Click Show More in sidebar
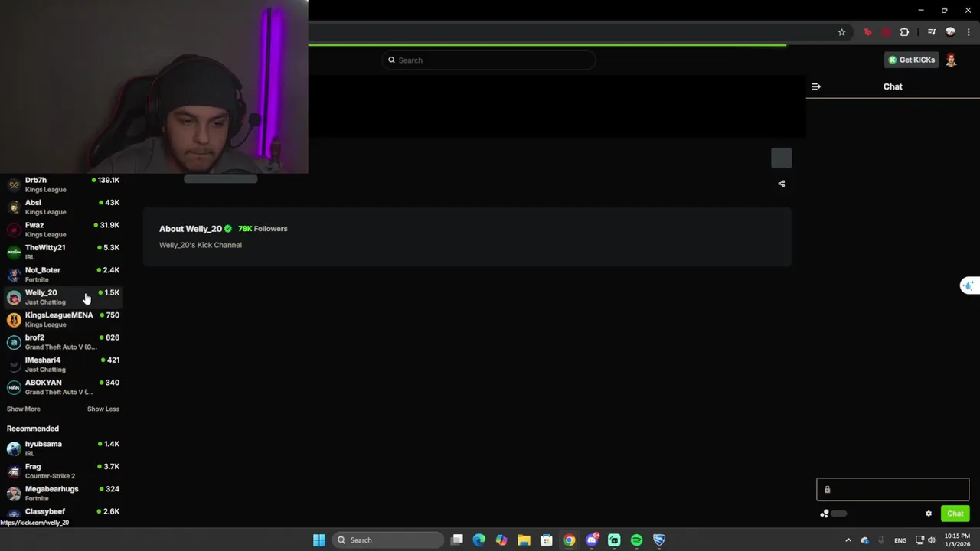The width and height of the screenshot is (980, 551). pyautogui.click(x=24, y=409)
